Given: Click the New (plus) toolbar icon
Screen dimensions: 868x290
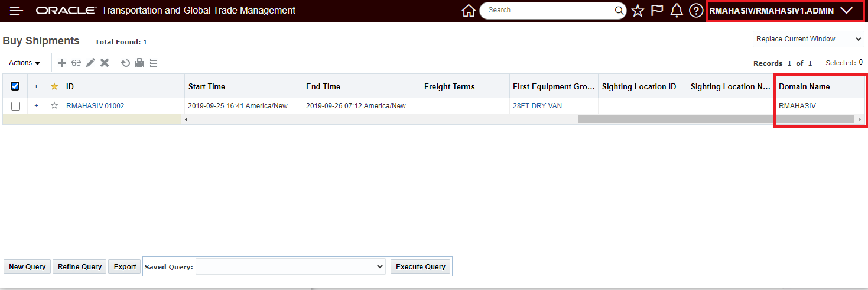Looking at the screenshot, I should tap(62, 63).
